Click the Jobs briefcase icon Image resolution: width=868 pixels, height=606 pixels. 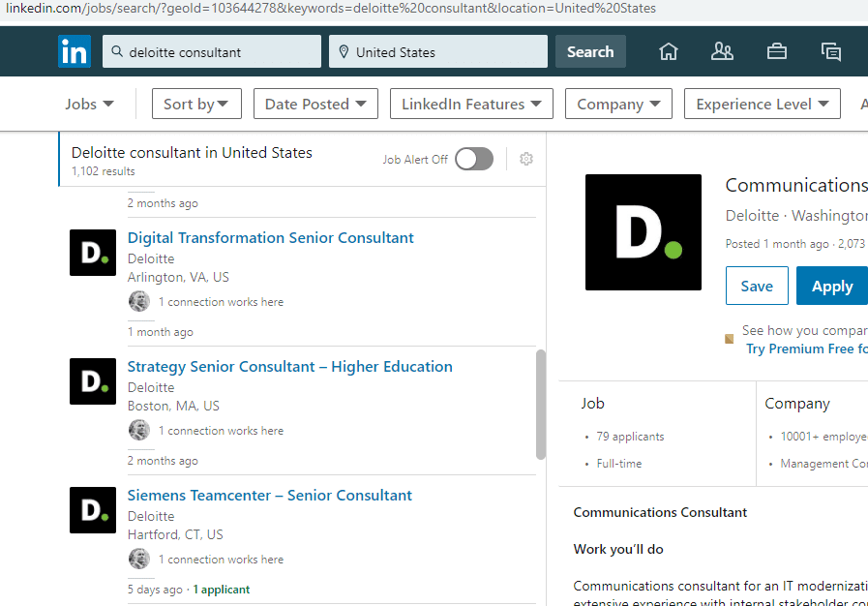pos(776,51)
